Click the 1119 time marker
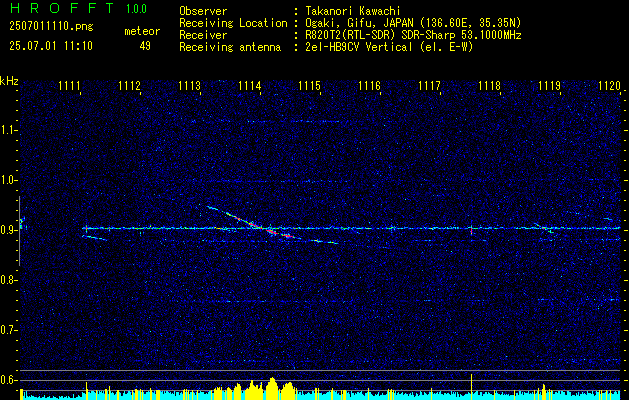 coord(550,86)
